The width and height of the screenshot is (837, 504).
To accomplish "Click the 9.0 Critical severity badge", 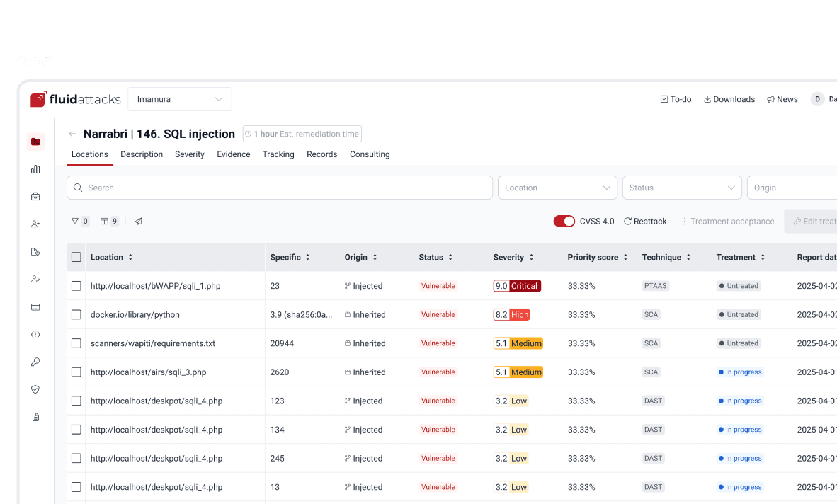I will (x=517, y=286).
